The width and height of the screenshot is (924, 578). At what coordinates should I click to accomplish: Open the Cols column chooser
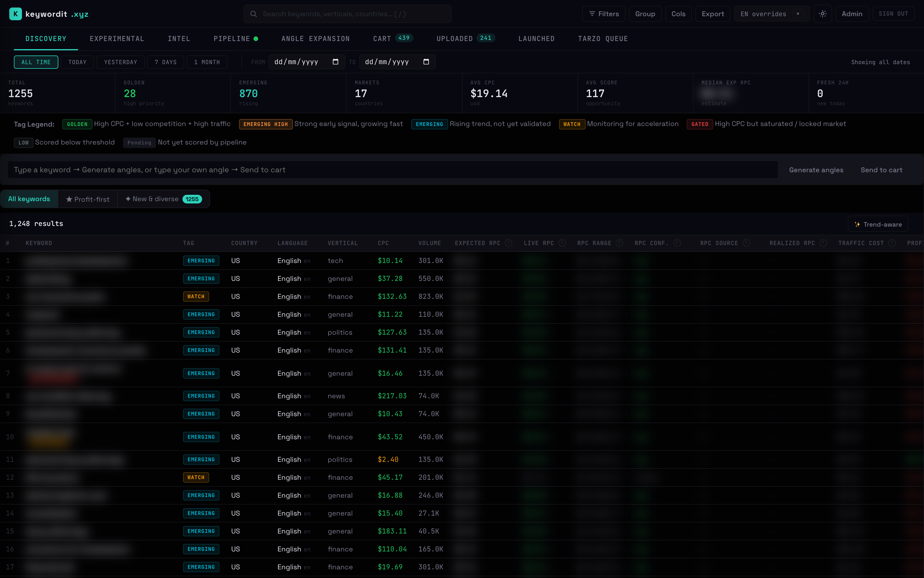pos(678,14)
